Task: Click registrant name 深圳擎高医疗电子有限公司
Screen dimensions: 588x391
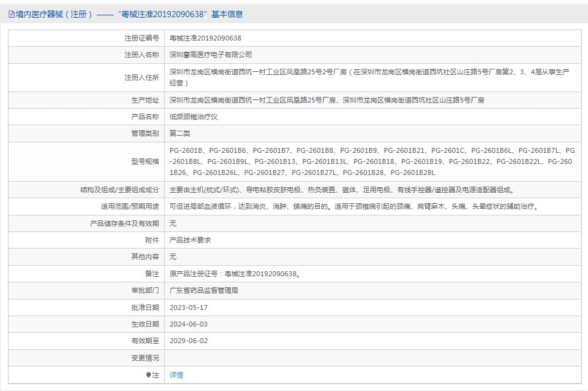Action: pyautogui.click(x=211, y=55)
